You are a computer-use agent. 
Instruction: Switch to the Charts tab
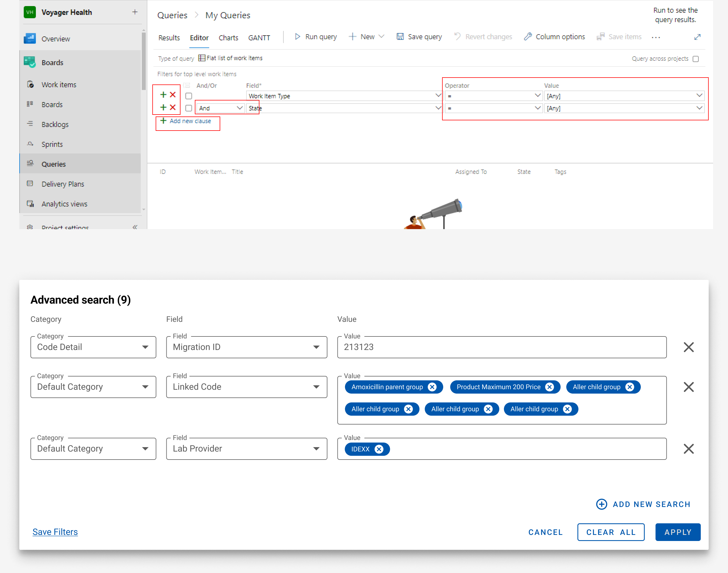[228, 38]
